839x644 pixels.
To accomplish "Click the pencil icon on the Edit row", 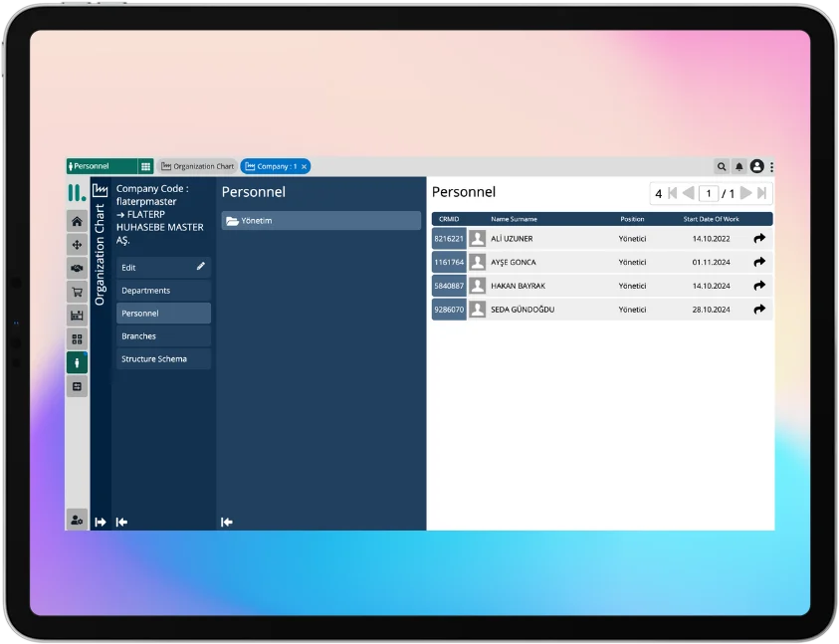I will pyautogui.click(x=201, y=267).
